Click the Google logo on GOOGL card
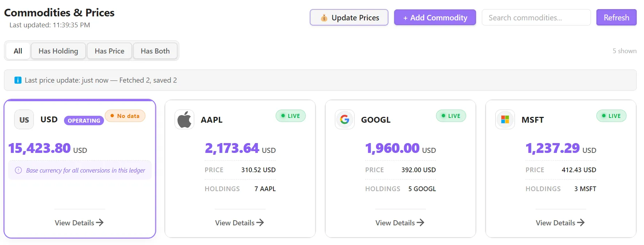 (x=345, y=119)
